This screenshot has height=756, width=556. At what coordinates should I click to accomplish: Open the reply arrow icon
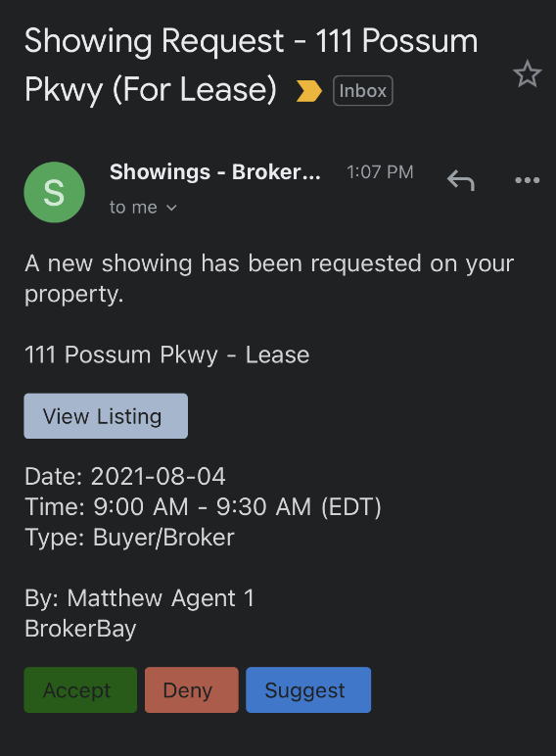461,180
